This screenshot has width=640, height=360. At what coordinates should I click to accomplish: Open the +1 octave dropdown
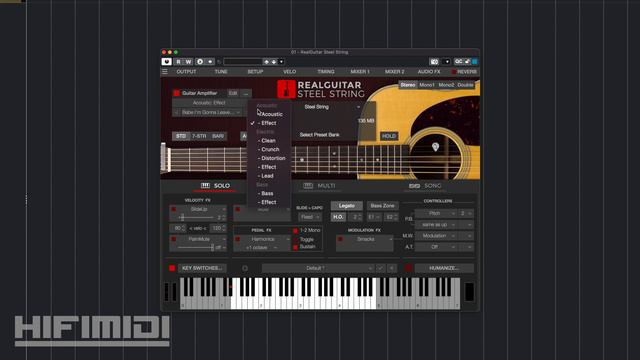[x=261, y=248]
